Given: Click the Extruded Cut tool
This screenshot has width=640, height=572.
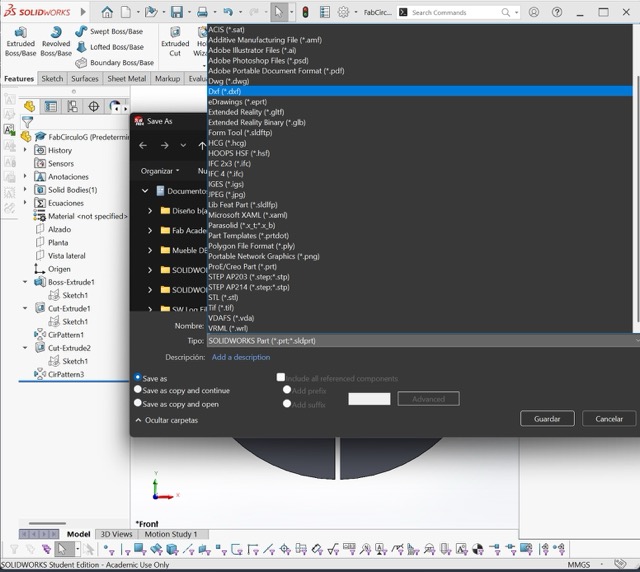Looking at the screenshot, I should [175, 42].
